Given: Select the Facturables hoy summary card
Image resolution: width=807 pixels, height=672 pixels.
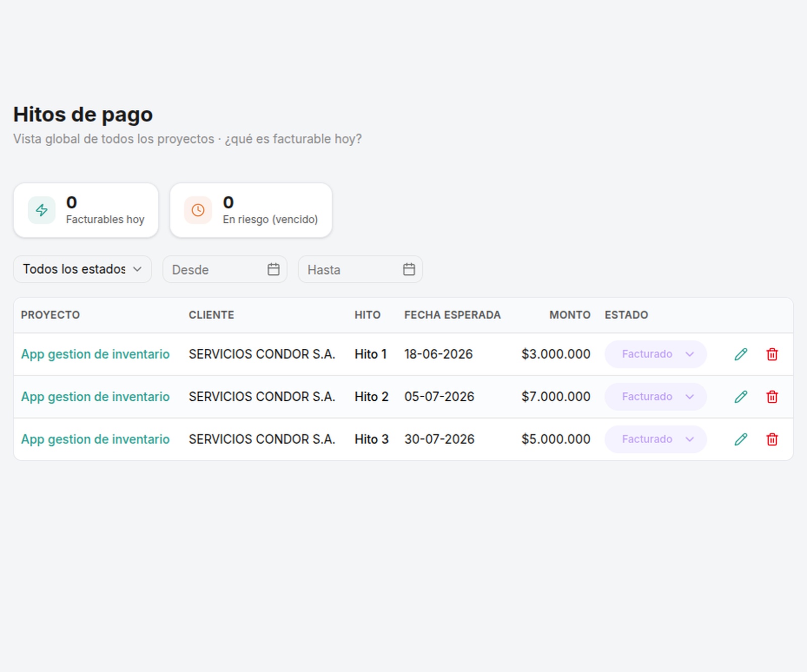Looking at the screenshot, I should (x=86, y=210).
